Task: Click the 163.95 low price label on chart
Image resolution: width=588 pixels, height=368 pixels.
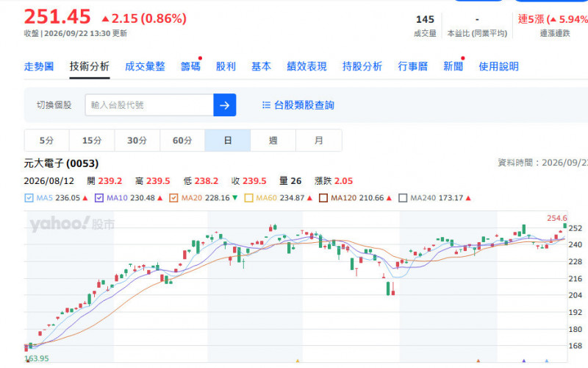Action: [36, 358]
